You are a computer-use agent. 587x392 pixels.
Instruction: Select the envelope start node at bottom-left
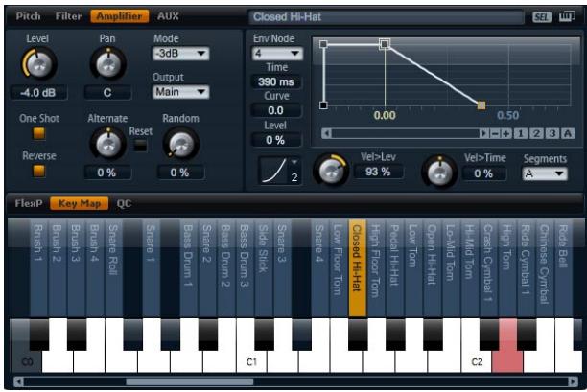click(x=323, y=105)
